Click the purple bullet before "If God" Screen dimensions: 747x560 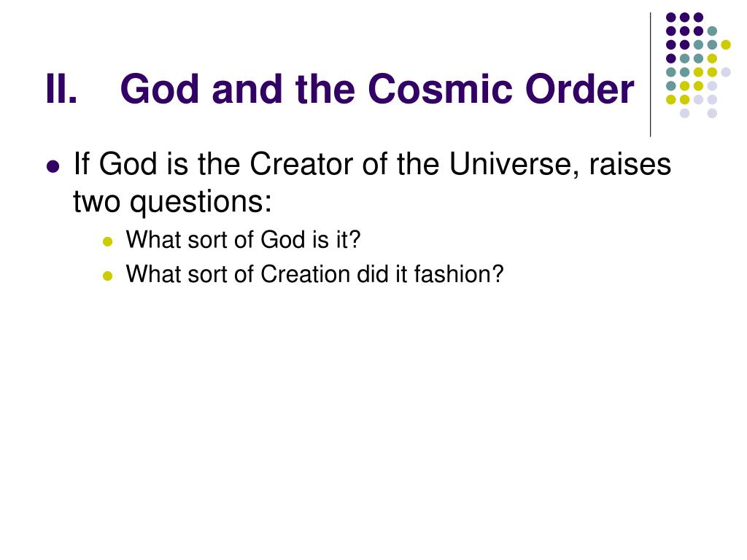53,167
